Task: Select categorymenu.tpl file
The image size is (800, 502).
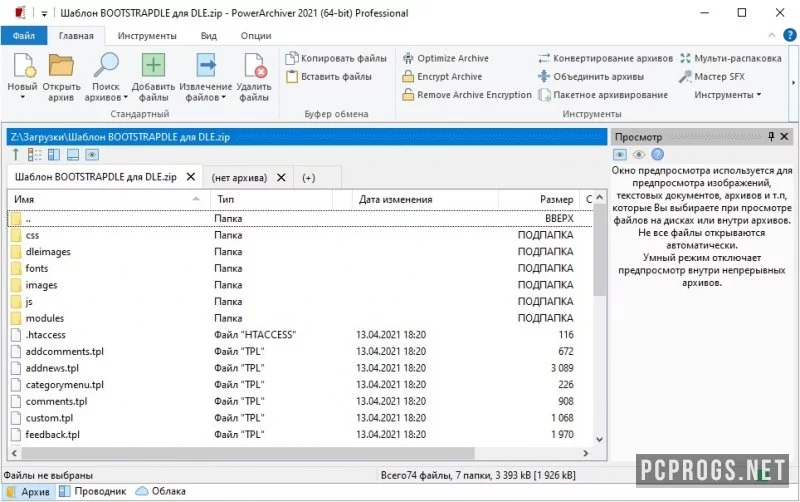Action: pos(300,385)
